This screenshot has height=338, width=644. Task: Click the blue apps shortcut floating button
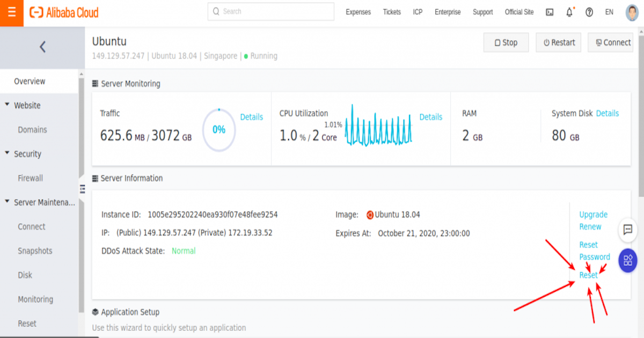pos(627,261)
